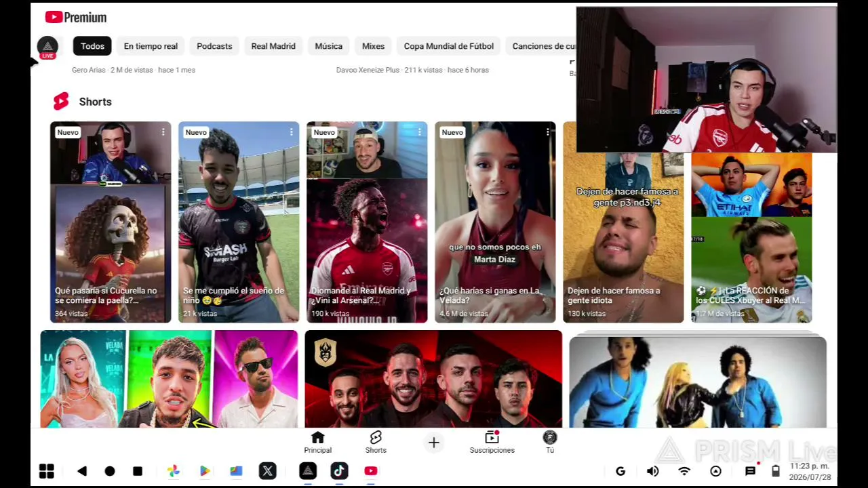Select the Real Madrid filter chip
This screenshot has height=488, width=868.
(273, 46)
